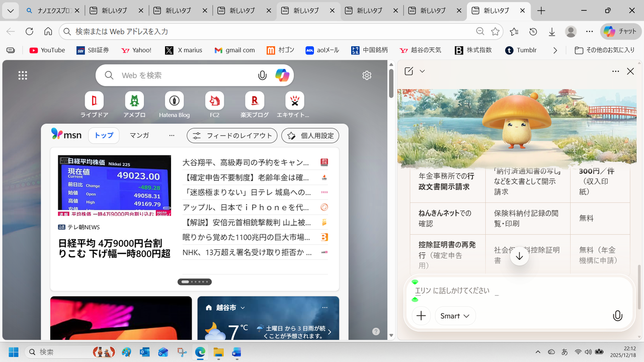The width and height of the screenshot is (644, 362).
Task: Open the 村ゴン bookmark
Action: tap(280, 50)
